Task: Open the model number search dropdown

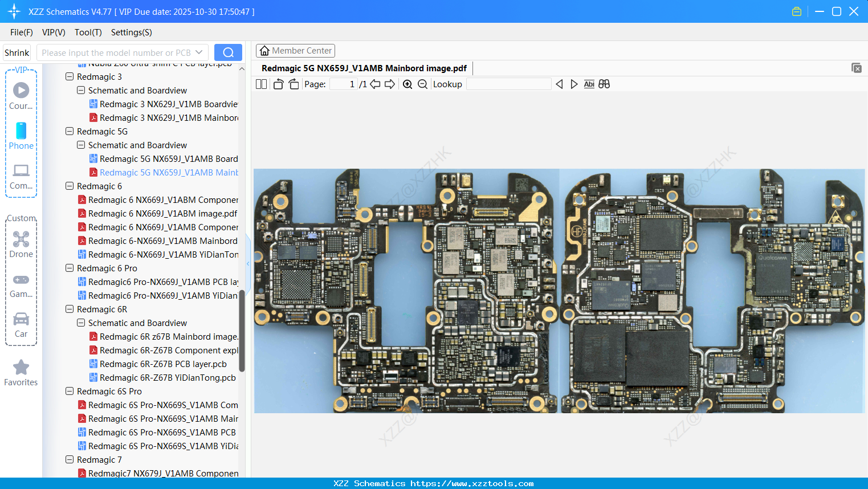Action: 201,52
